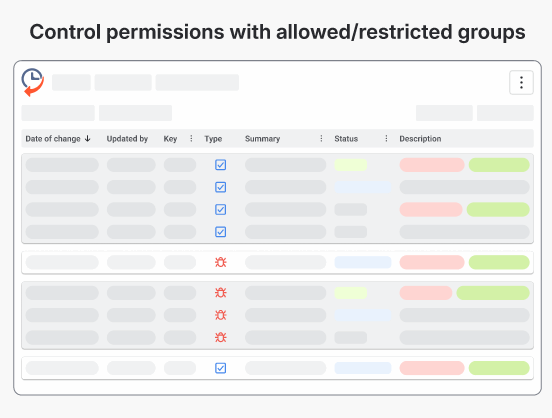Click the clock history logo icon

[33, 82]
